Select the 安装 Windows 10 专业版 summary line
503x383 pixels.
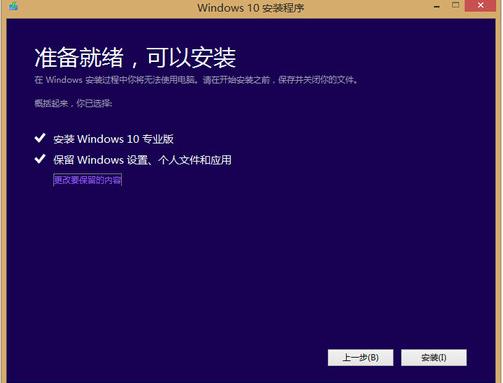(x=113, y=139)
